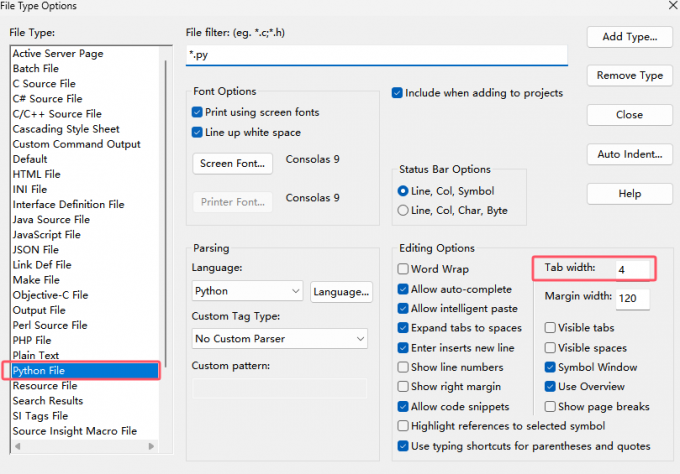This screenshot has height=474, width=680.
Task: Select Line, Col, Symbol radio option
Action: [403, 191]
